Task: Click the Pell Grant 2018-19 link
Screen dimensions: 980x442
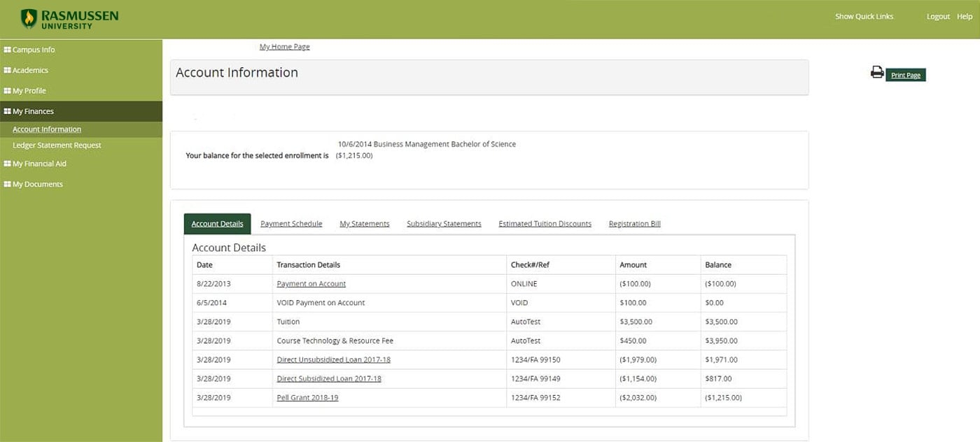Action: (x=307, y=397)
